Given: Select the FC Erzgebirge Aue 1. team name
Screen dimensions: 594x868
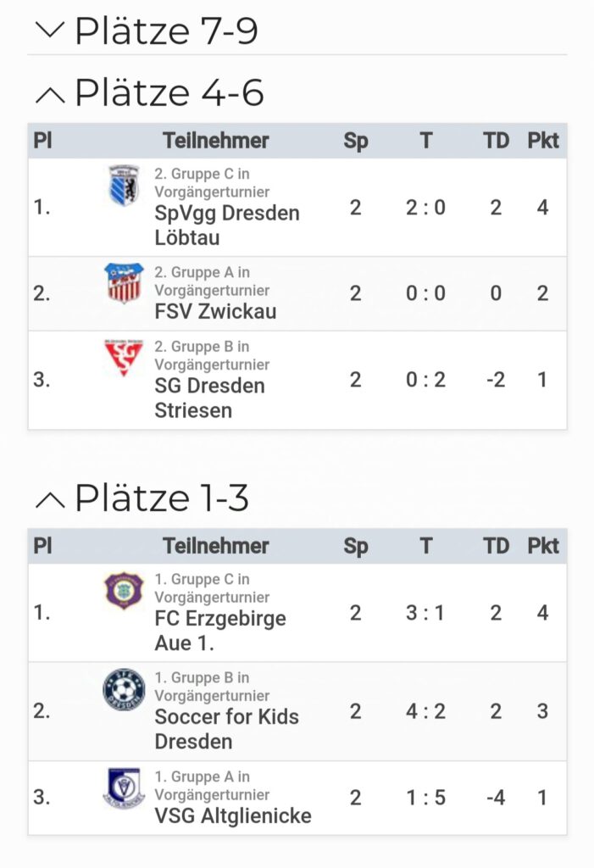Looking at the screenshot, I should [x=220, y=631].
